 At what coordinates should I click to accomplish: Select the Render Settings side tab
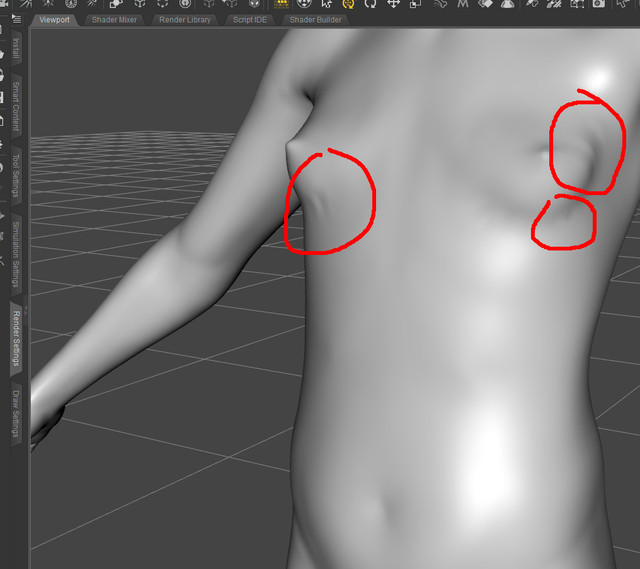tap(16, 338)
